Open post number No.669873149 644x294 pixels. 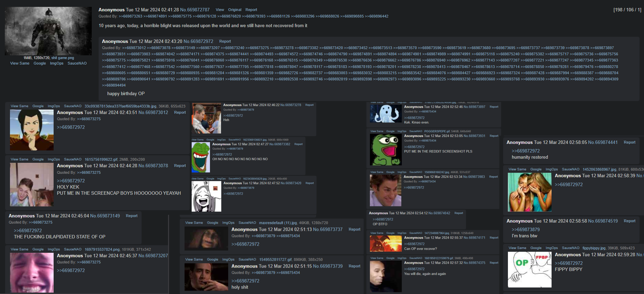(105, 216)
